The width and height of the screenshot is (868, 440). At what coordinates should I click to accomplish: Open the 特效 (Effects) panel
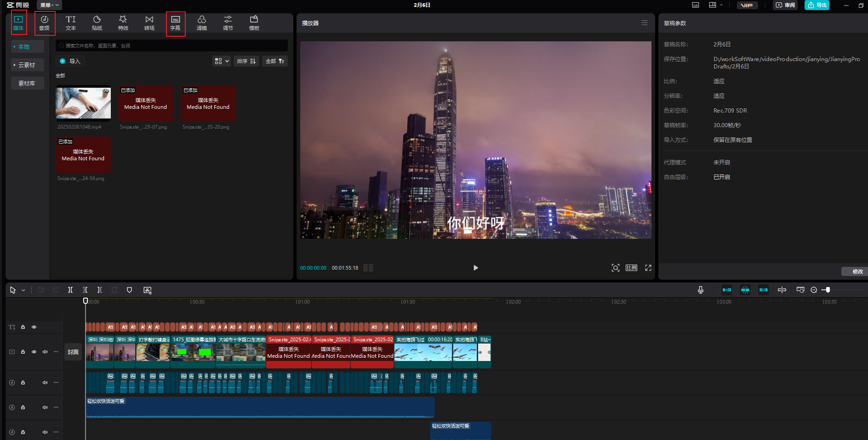(123, 23)
